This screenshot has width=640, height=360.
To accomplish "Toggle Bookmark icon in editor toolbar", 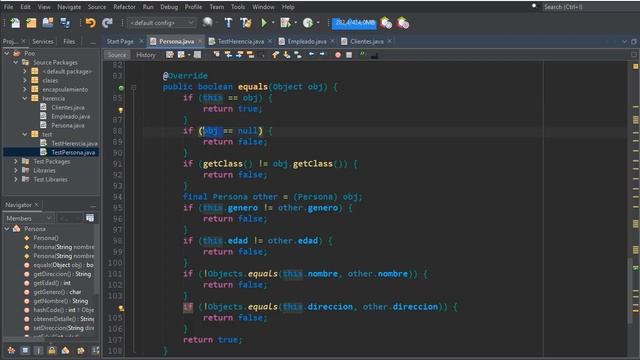I will [298, 55].
